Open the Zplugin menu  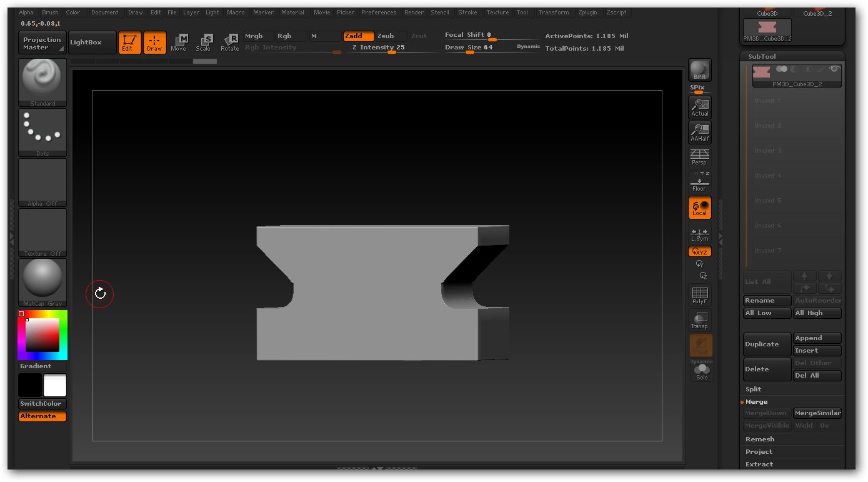click(x=587, y=13)
